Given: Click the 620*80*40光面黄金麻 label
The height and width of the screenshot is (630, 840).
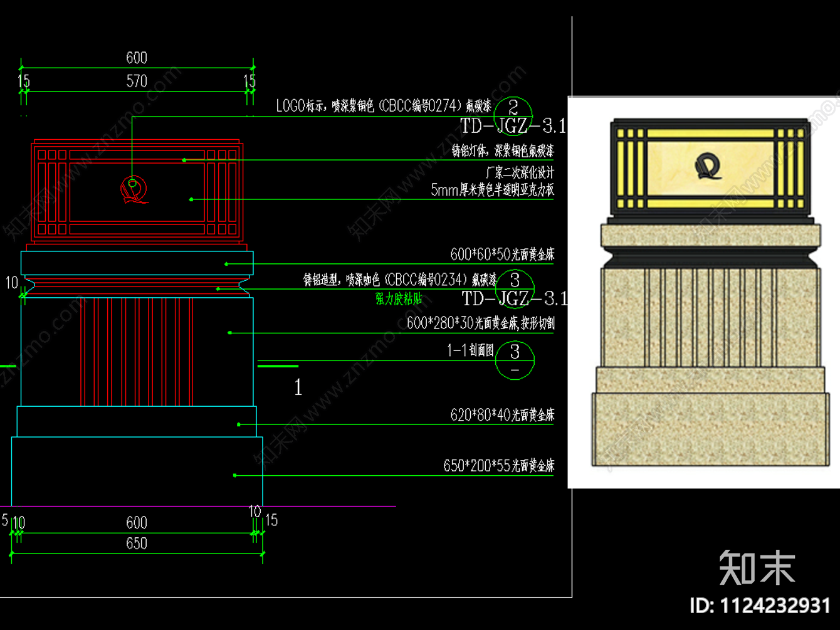Looking at the screenshot, I should tap(502, 415).
